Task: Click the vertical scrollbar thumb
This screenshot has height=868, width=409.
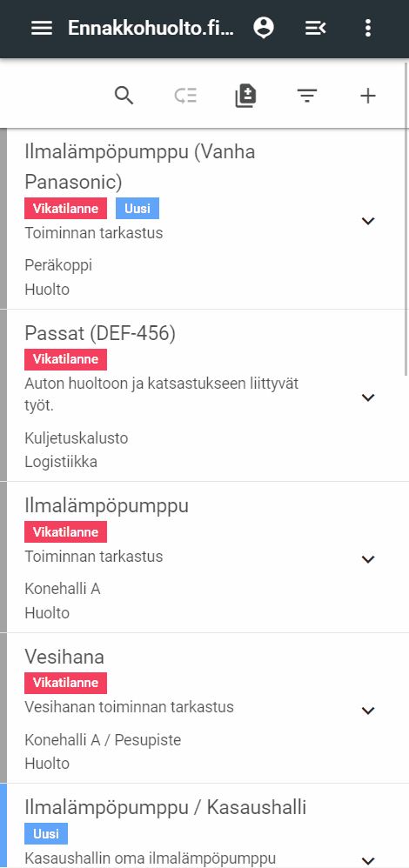Action: coord(406,252)
